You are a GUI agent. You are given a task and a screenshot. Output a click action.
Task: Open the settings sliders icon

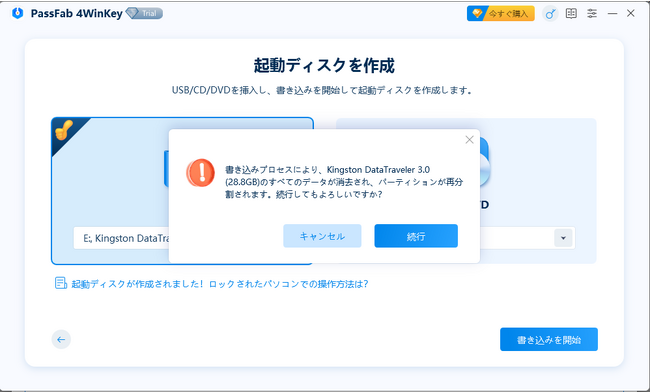click(592, 14)
